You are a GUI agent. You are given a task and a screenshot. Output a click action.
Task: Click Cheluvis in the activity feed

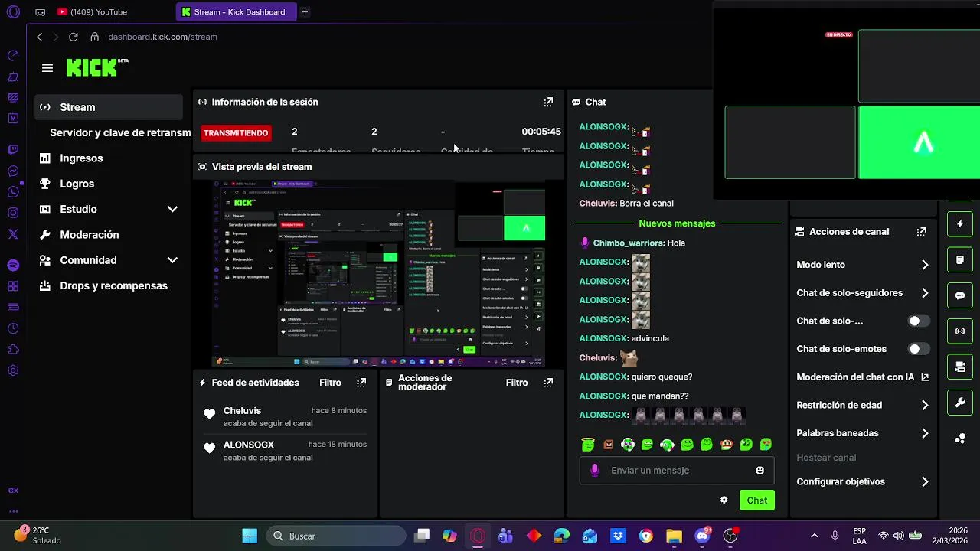(242, 411)
